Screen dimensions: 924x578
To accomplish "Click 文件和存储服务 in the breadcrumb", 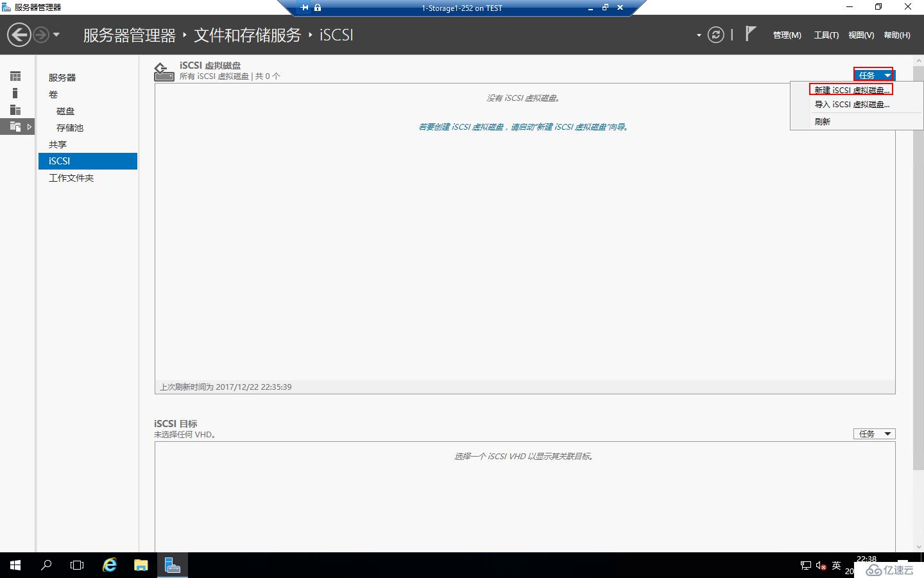I will 248,35.
